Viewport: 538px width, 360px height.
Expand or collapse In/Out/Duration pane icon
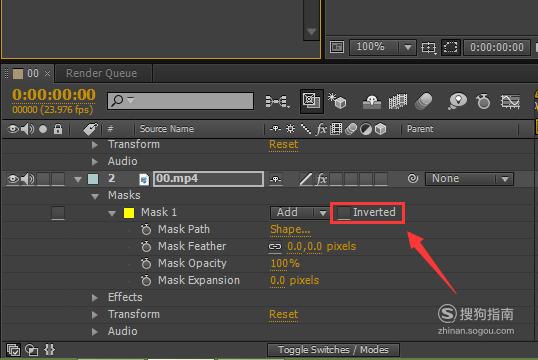coord(49,350)
